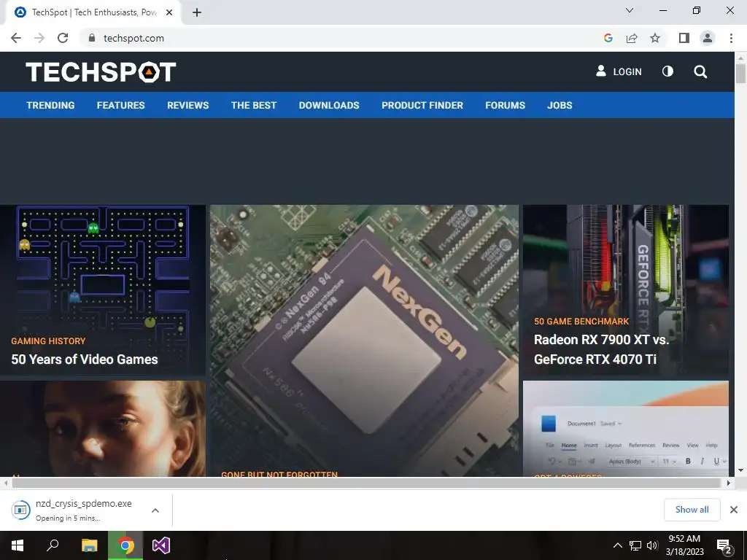
Task: Open the JOBS page
Action: point(560,105)
